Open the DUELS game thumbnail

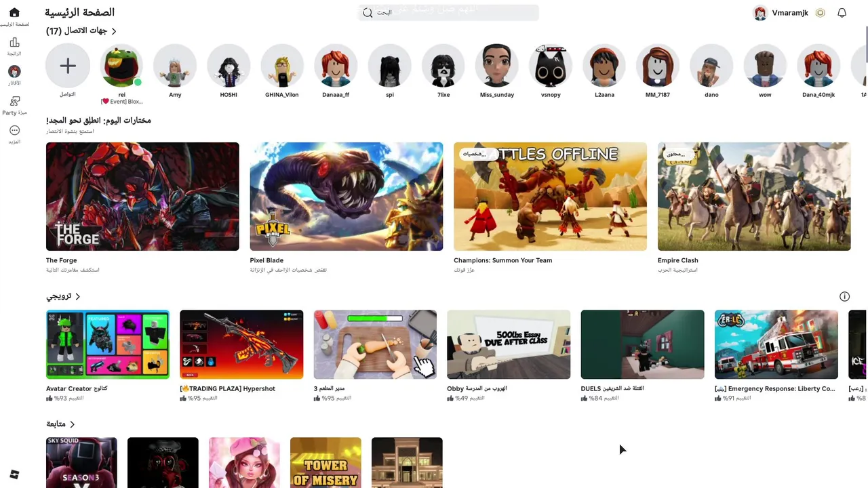pos(643,344)
